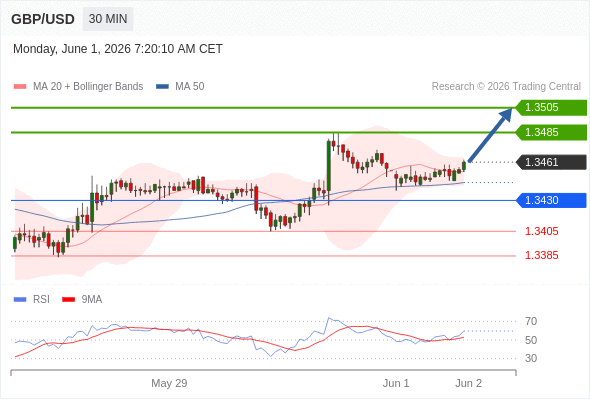The image size is (590, 400).
Task: Click the RSI 50 level label
Action: point(531,340)
